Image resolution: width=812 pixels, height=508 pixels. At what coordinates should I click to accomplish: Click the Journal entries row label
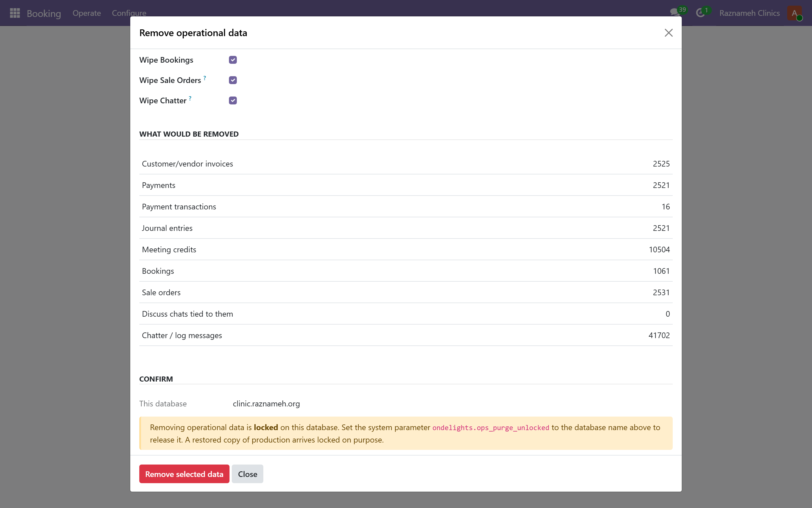[167, 228]
